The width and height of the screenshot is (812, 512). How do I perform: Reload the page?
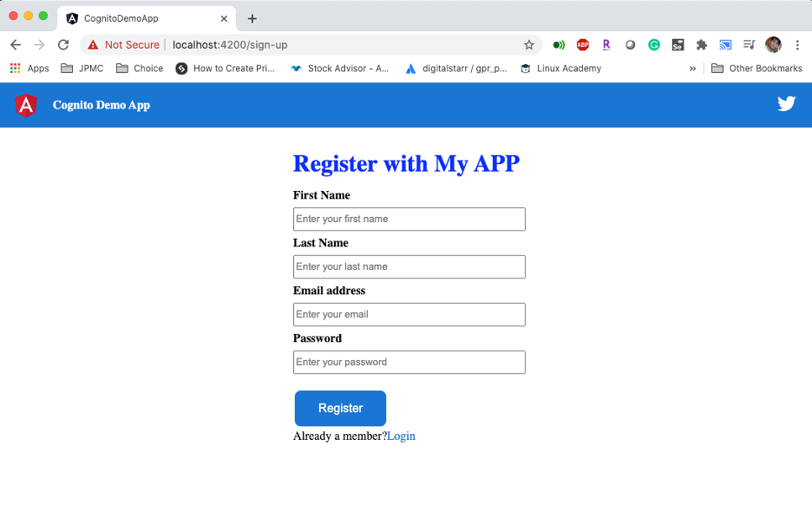[x=62, y=44]
